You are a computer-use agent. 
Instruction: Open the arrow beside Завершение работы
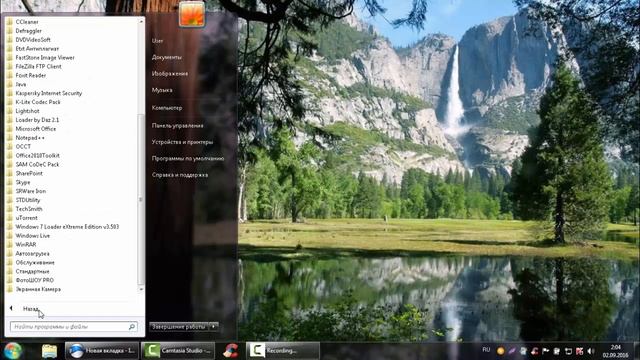(213, 327)
